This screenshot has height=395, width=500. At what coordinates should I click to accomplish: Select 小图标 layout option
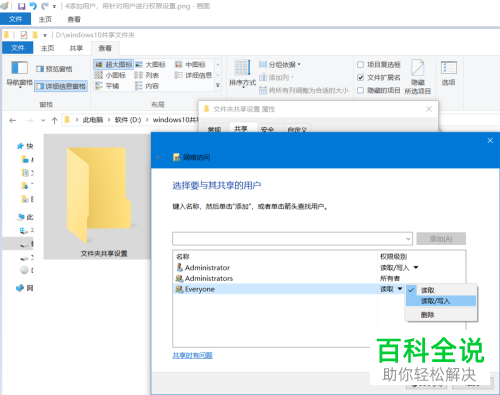[111, 75]
